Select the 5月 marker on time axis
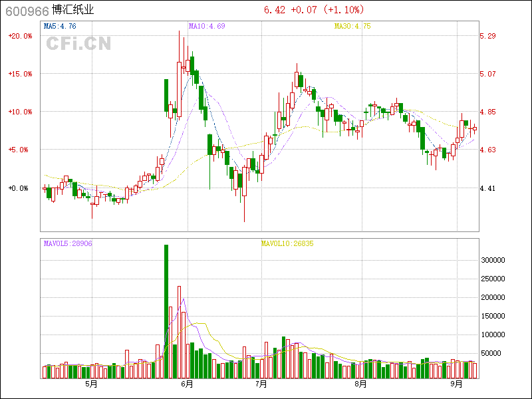The width and height of the screenshot is (532, 399). pos(91,384)
